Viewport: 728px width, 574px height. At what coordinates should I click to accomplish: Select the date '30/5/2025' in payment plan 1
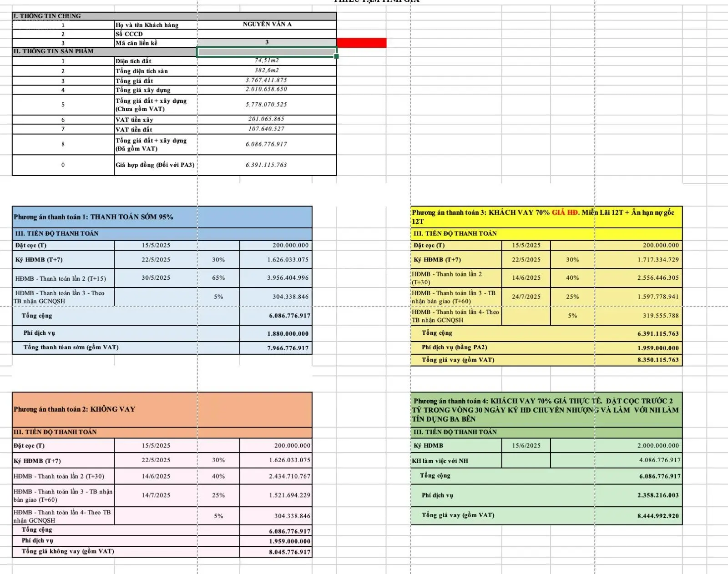coord(156,278)
